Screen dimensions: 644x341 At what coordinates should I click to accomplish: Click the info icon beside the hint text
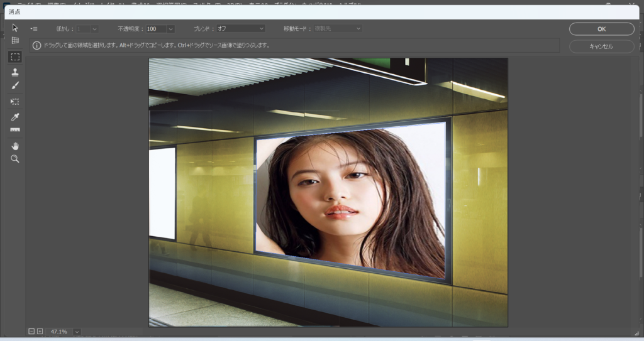pyautogui.click(x=36, y=46)
